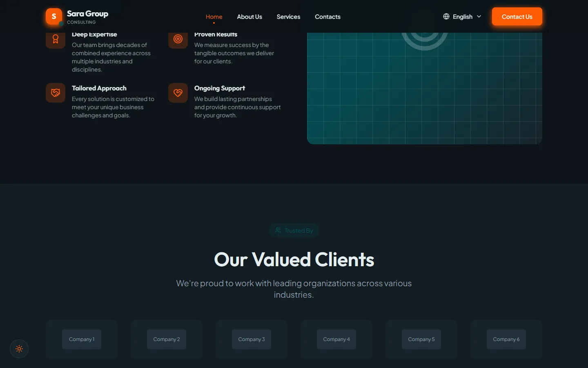Click the globe language icon
The width and height of the screenshot is (588, 368).
coord(446,16)
